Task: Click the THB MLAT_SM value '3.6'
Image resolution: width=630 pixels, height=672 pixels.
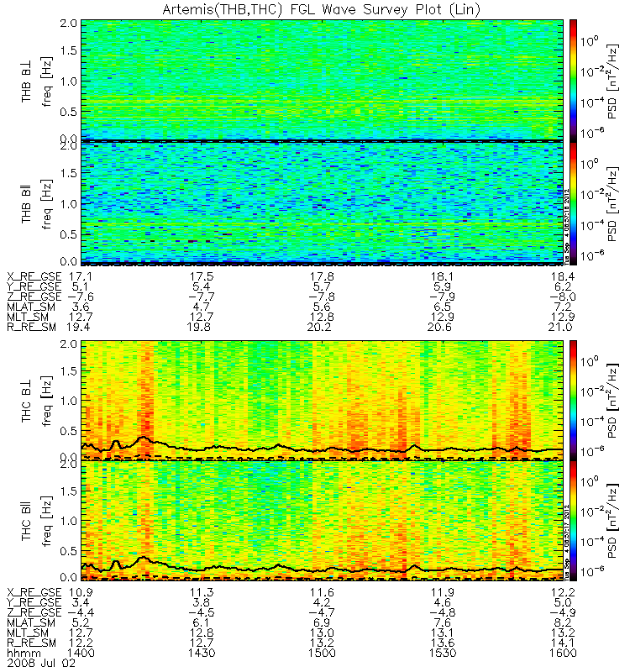Action: point(81,307)
